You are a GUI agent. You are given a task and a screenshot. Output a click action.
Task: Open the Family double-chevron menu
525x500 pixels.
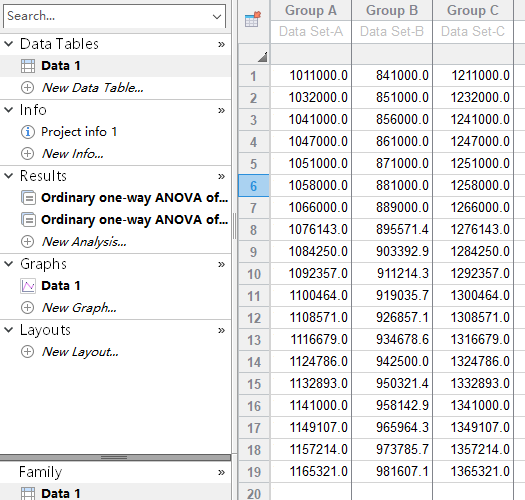[221, 472]
